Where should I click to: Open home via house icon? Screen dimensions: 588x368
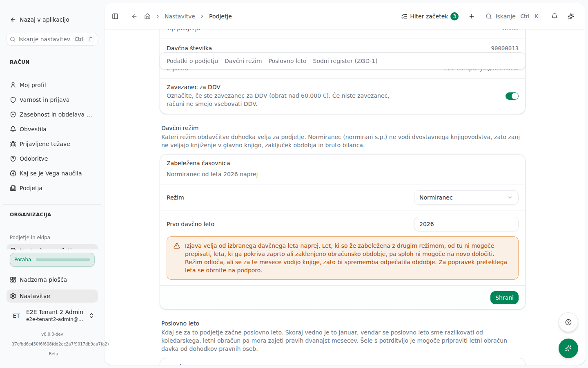[x=147, y=16]
